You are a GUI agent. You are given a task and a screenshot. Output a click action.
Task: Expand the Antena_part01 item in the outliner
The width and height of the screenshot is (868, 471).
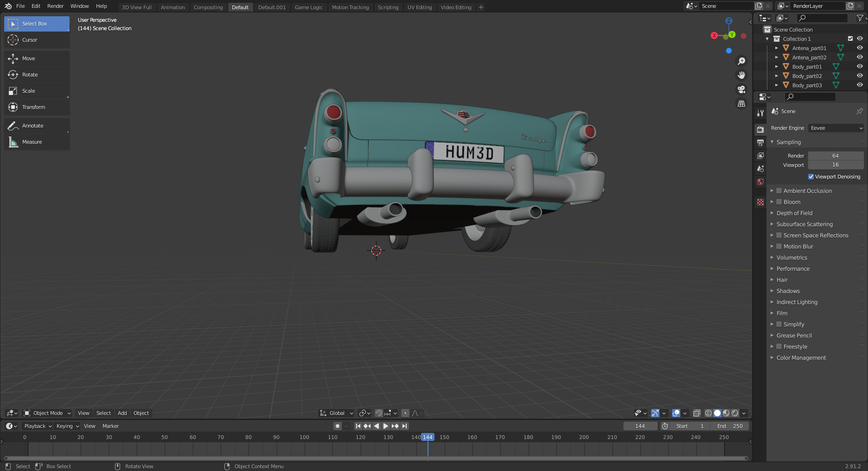click(777, 48)
